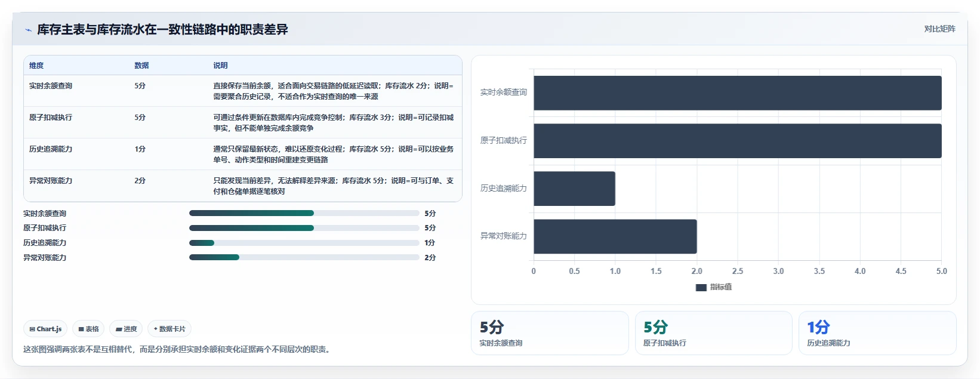The image size is (980, 379).
Task: Click the description starting 通常只保留最新状态
Action: tap(334, 155)
